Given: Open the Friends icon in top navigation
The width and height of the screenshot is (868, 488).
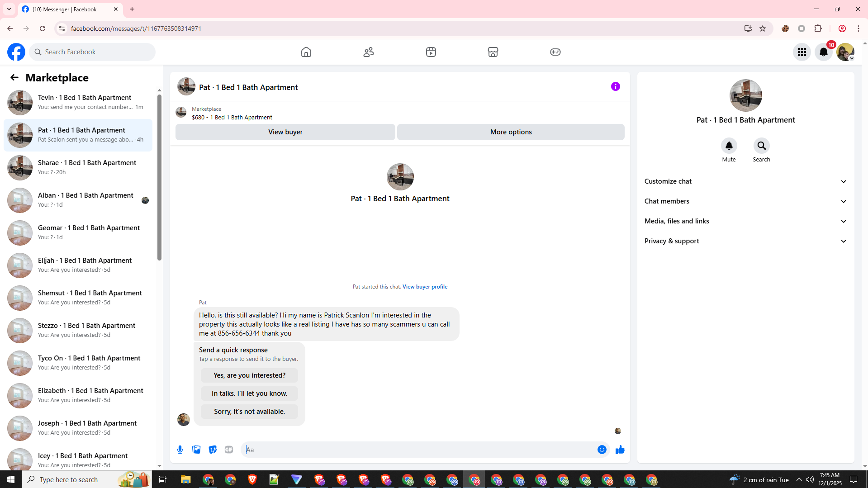Looking at the screenshot, I should [x=369, y=52].
